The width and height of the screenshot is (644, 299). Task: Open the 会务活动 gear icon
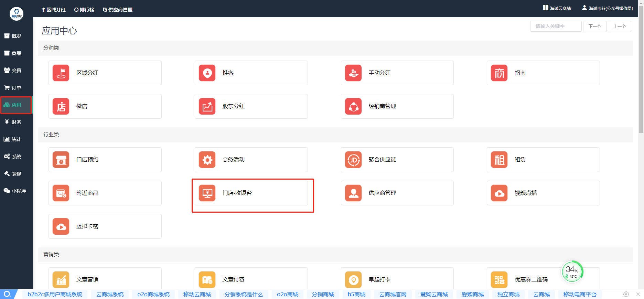(x=207, y=160)
